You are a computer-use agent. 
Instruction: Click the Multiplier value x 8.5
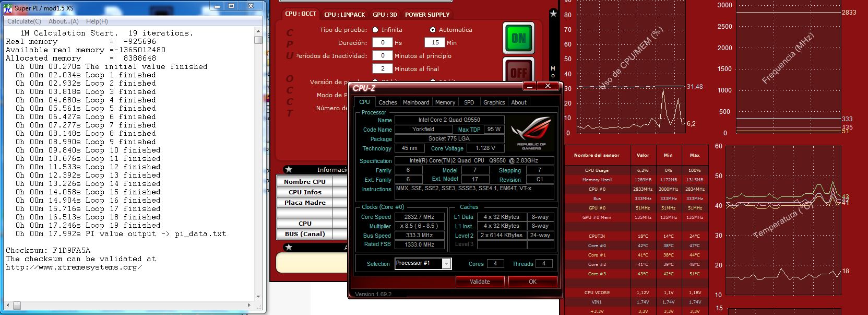click(x=419, y=226)
